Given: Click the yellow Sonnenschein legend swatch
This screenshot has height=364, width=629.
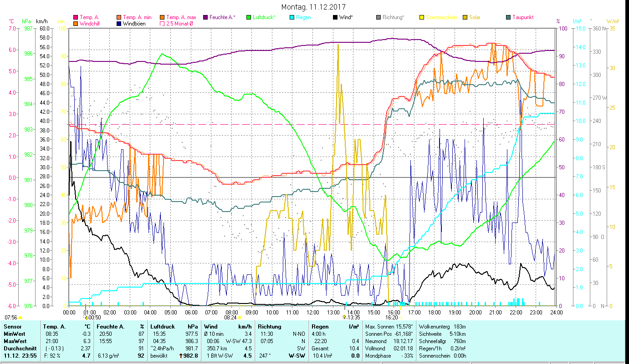Looking at the screenshot, I should click(x=422, y=17).
